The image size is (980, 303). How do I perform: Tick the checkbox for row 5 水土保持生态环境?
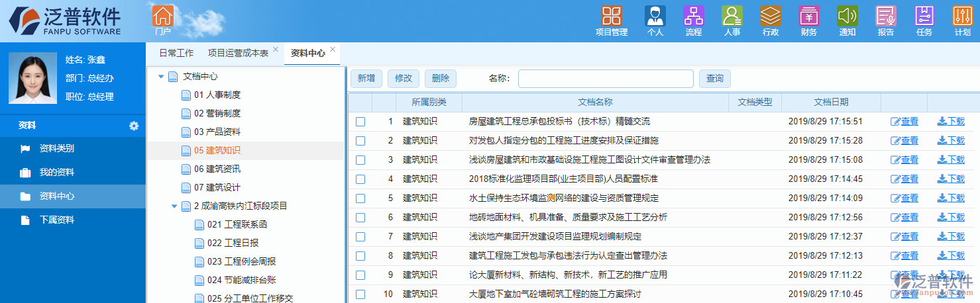pyautogui.click(x=360, y=198)
